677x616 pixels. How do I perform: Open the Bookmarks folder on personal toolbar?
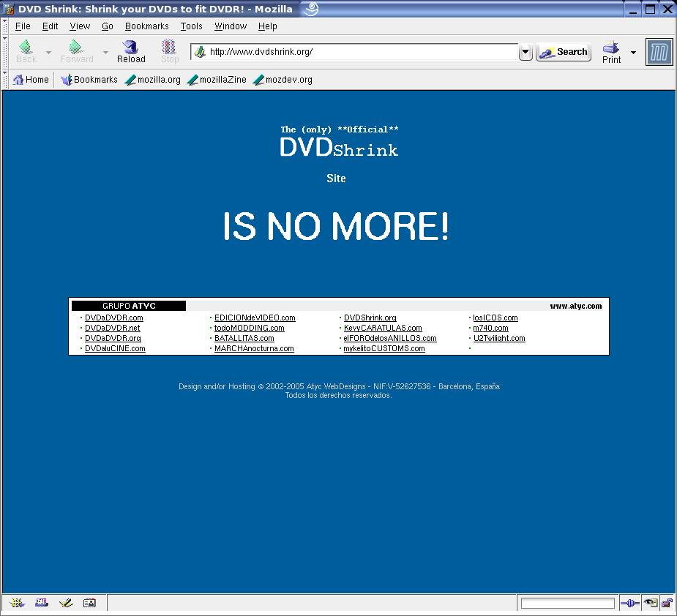89,80
